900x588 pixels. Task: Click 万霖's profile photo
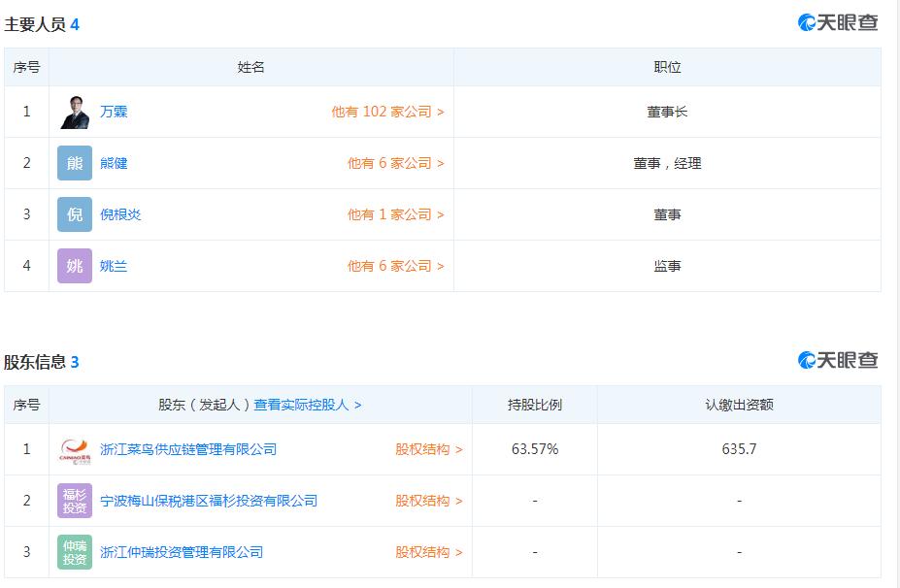(x=75, y=112)
